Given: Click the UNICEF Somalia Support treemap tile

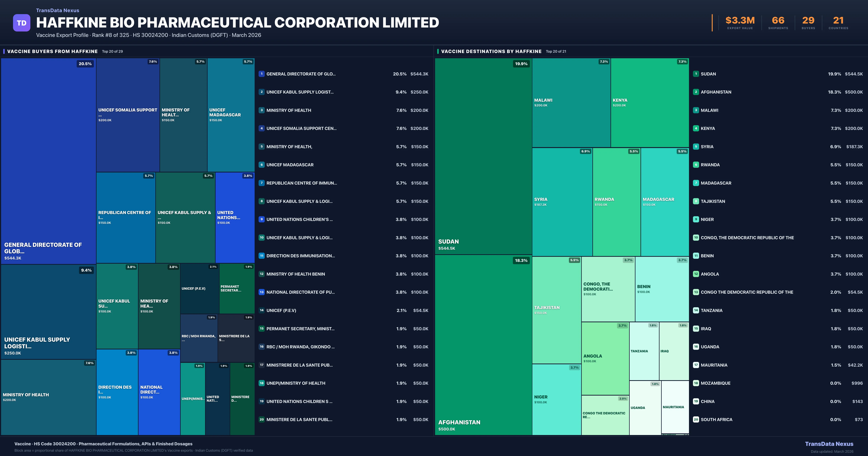Looking at the screenshot, I should coord(128,115).
